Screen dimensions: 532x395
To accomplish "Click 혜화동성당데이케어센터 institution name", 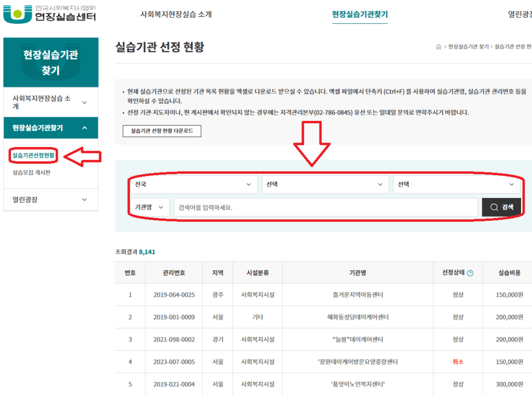I will pyautogui.click(x=357, y=317).
